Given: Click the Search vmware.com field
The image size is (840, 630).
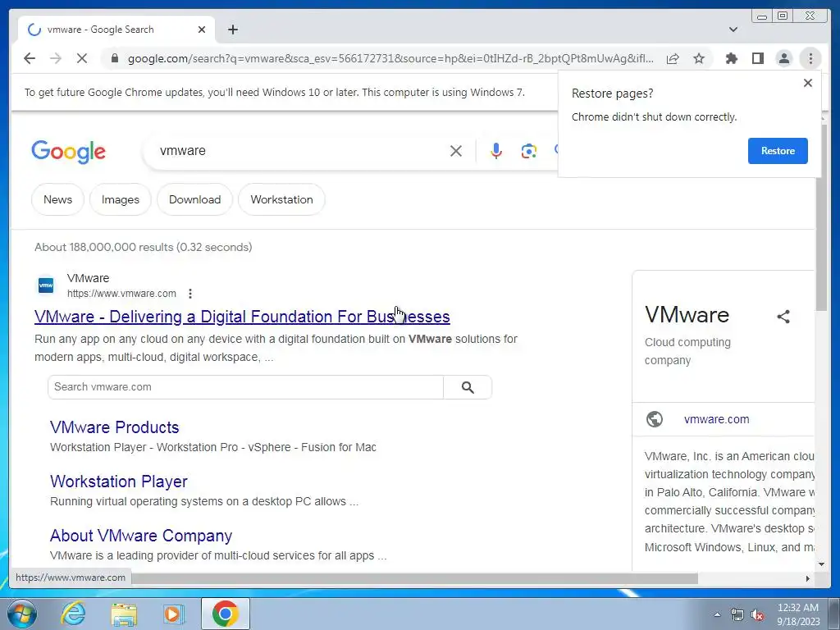Looking at the screenshot, I should [x=245, y=387].
